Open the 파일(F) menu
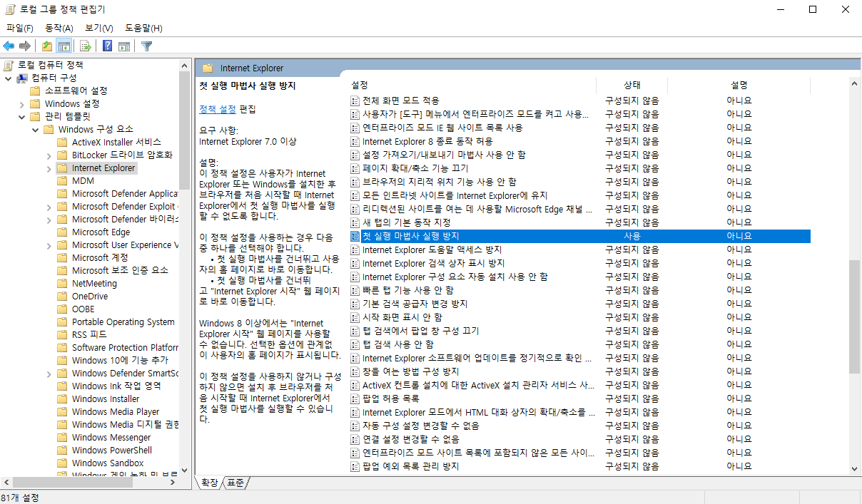The height and width of the screenshot is (504, 862). coord(19,28)
